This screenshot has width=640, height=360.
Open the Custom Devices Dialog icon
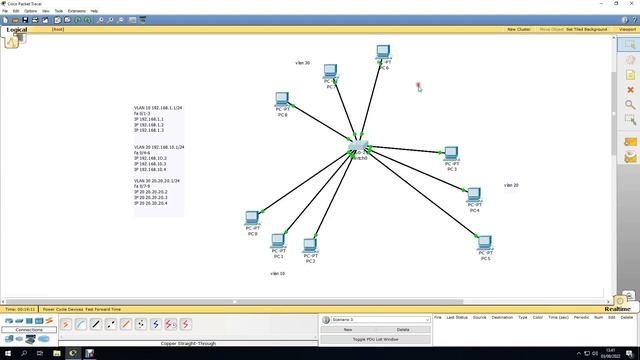[143, 20]
